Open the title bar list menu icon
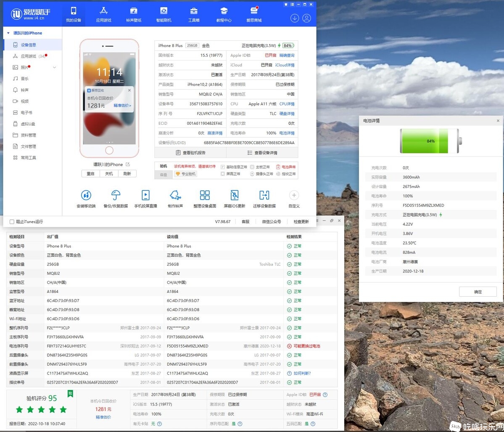This screenshot has width=504, height=432. tap(292, 5)
